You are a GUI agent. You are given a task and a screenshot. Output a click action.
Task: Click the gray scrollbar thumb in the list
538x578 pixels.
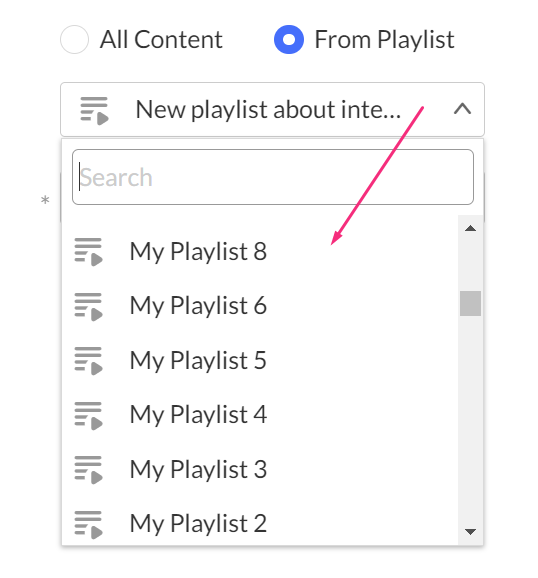pyautogui.click(x=470, y=303)
